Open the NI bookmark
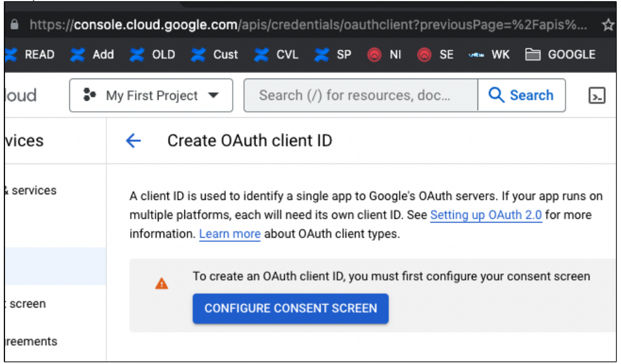The image size is (621, 364). [384, 55]
